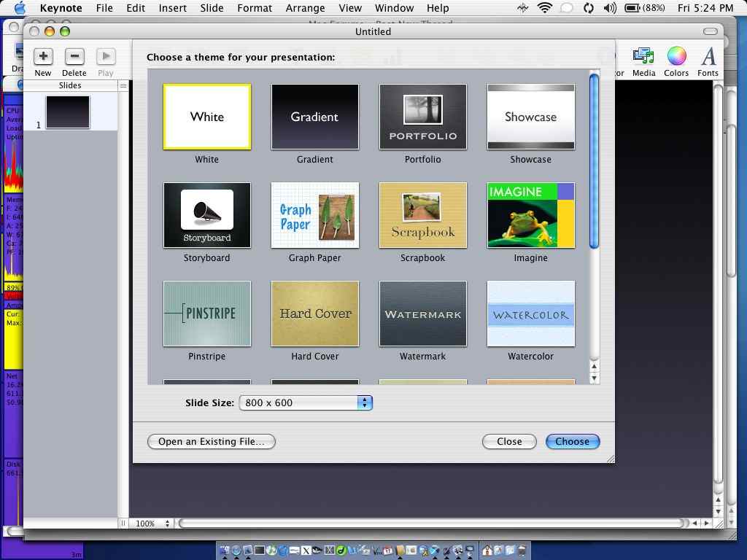This screenshot has width=747, height=560.
Task: Toggle the Slides panel view option button
Action: [123, 86]
